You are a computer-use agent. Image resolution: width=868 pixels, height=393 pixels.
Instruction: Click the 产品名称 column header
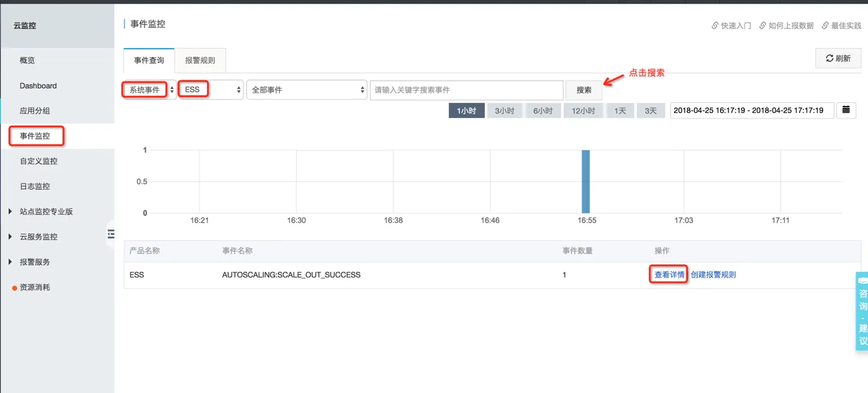pos(145,251)
